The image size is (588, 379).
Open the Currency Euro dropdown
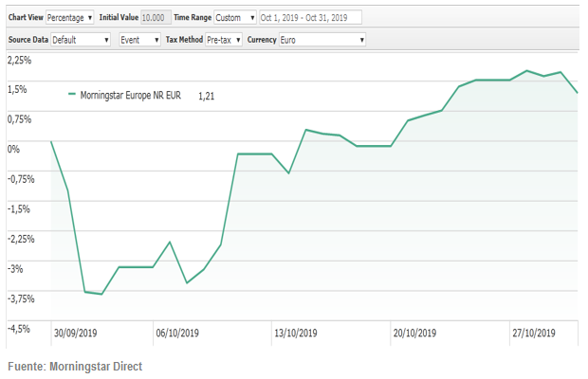click(x=322, y=40)
